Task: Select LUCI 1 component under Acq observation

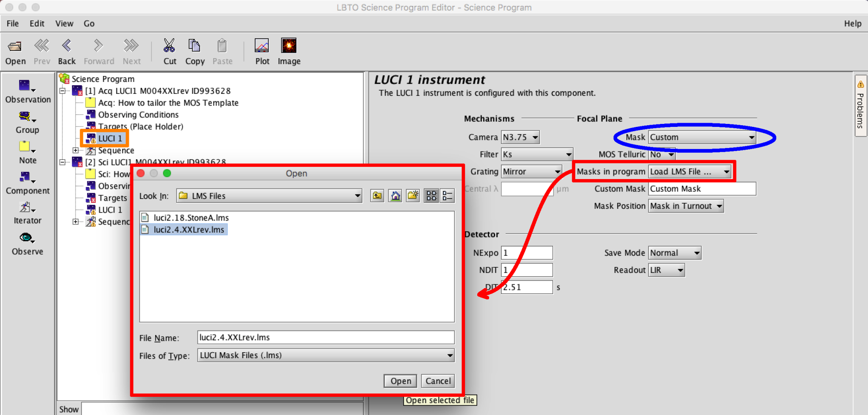Action: pyautogui.click(x=110, y=138)
